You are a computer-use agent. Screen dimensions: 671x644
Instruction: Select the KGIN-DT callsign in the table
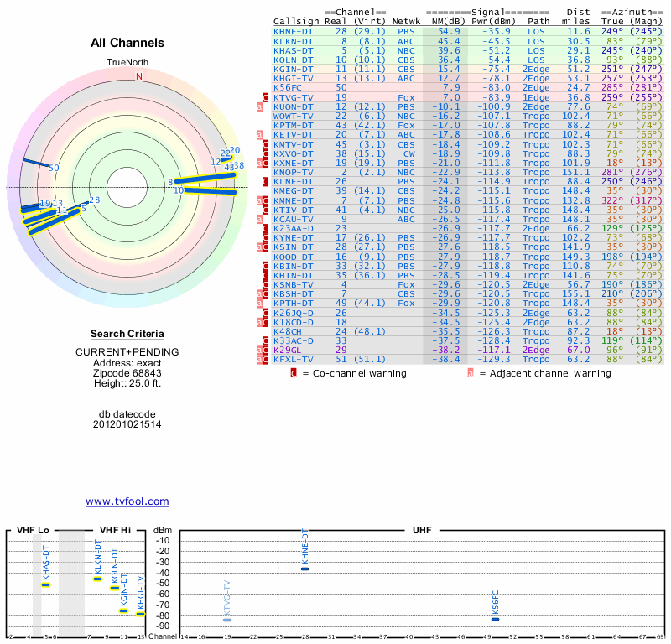tap(293, 70)
